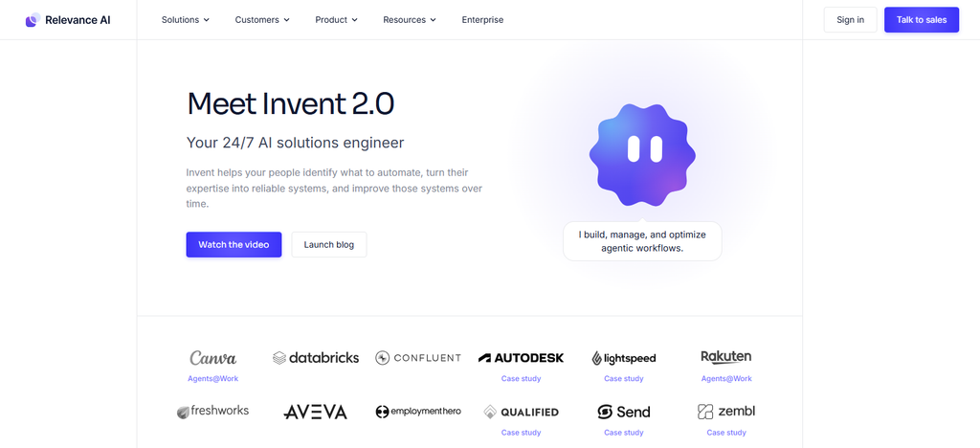Click the Relevance AI brand name text
980x448 pixels.
78,20
